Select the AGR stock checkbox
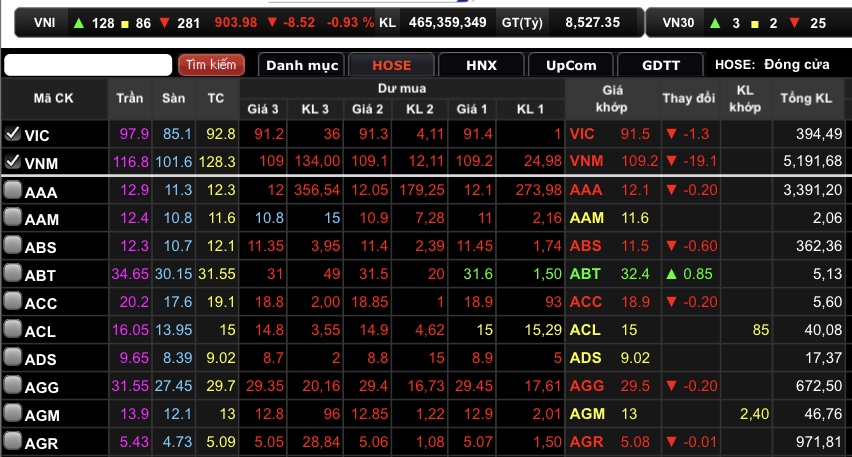The height and width of the screenshot is (457, 852). 12,442
